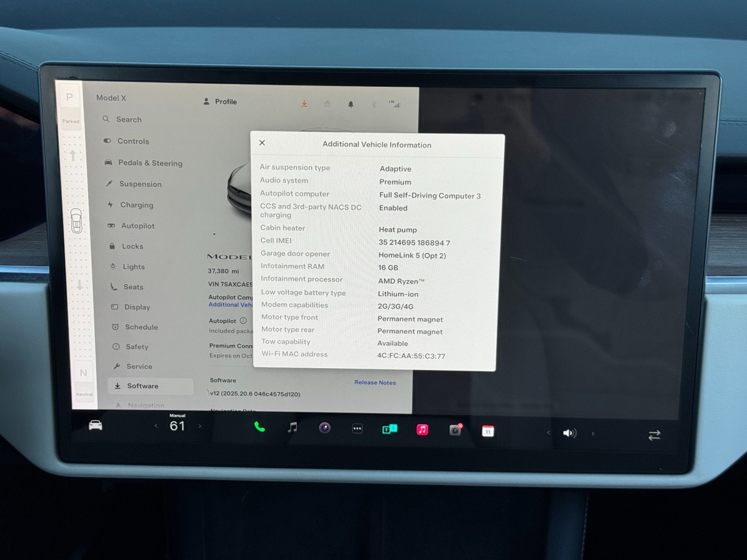Tap the Bluetooth status icon

pos(373,105)
